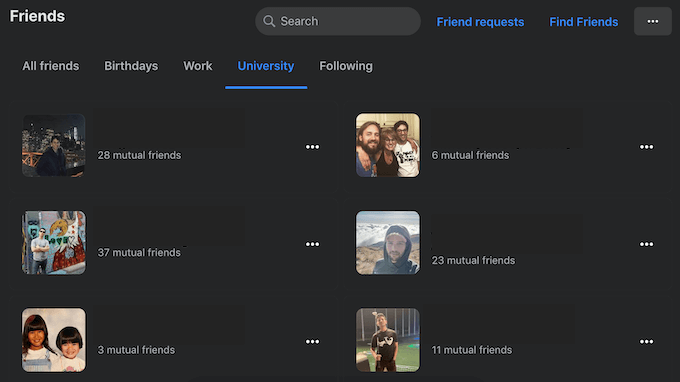This screenshot has height=382, width=680.
Task: Open options for friend with 3 mutual friends
Action: point(312,342)
